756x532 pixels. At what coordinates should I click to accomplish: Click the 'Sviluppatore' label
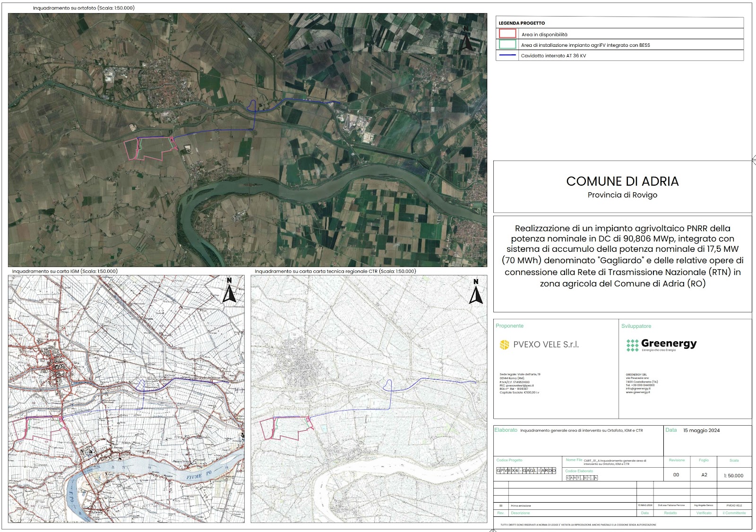tap(636, 326)
